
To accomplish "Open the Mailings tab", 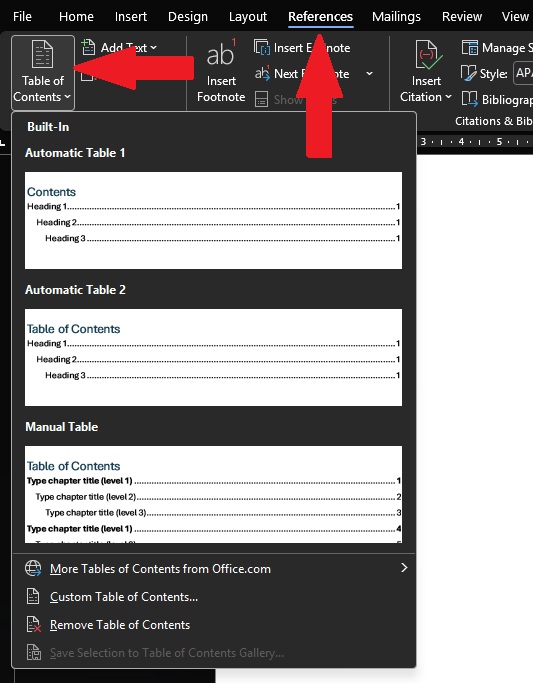I will tap(396, 17).
